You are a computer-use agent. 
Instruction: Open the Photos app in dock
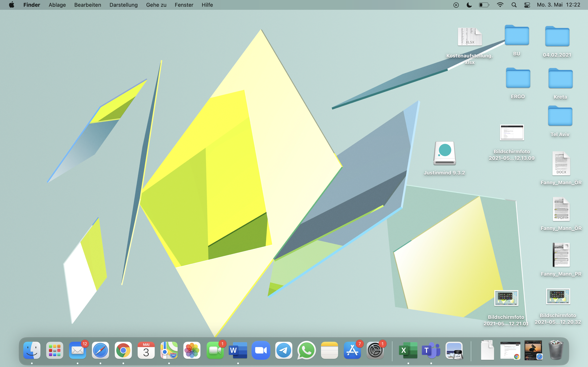[192, 350]
